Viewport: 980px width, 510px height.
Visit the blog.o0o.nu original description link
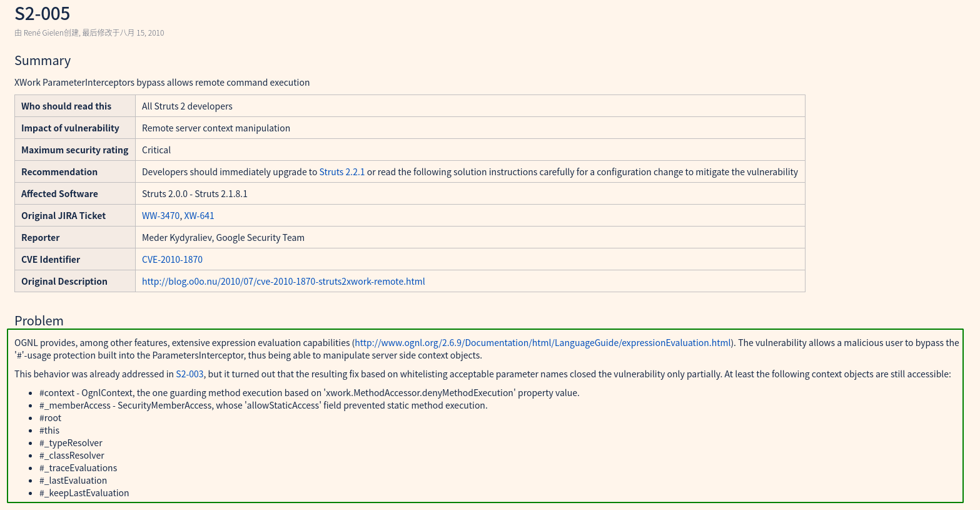283,282
